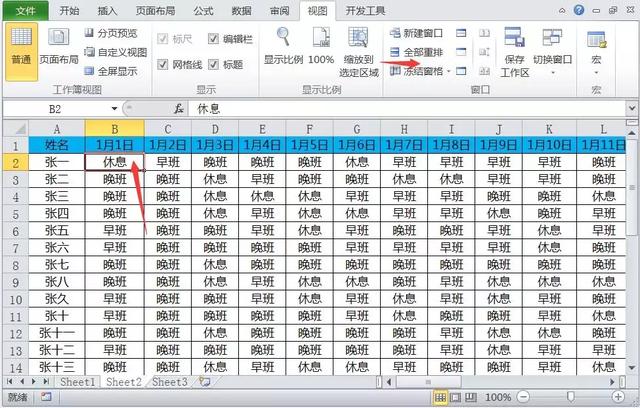The width and height of the screenshot is (640, 408).
Task: Switch to the Developer (开发工具) tab
Action: (365, 11)
